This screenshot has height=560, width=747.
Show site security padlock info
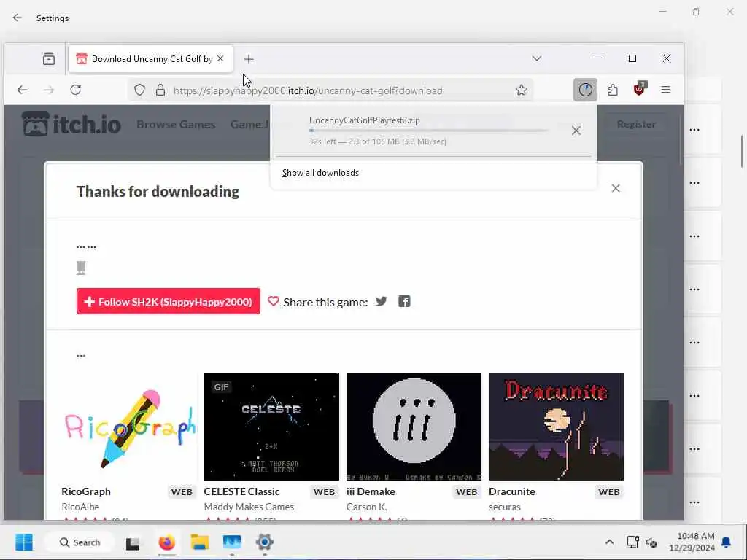[x=160, y=90]
